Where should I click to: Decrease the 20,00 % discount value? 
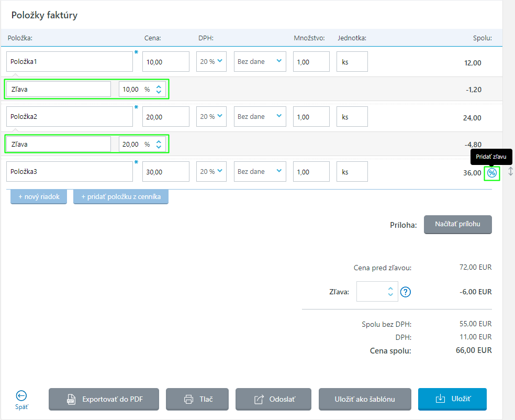pyautogui.click(x=159, y=148)
